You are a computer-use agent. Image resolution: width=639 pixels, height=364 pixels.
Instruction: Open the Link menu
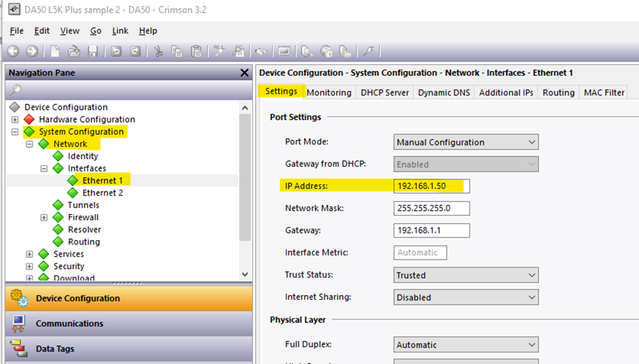120,31
